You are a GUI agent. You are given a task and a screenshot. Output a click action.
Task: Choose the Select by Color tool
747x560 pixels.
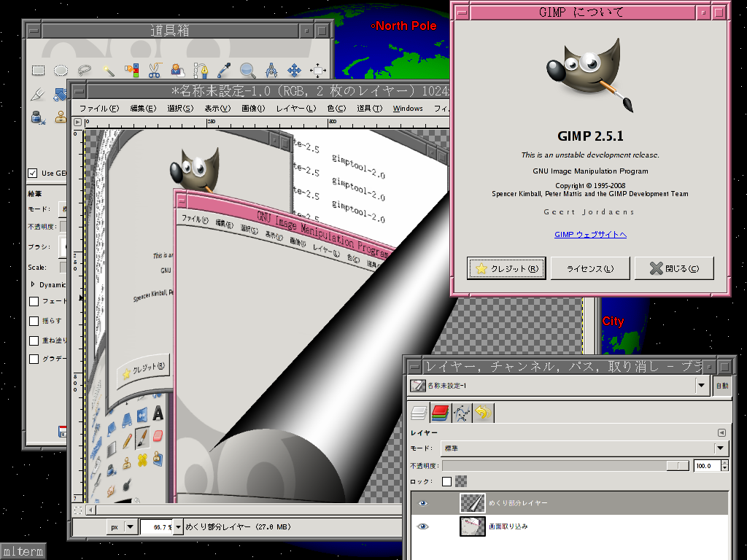tap(131, 71)
